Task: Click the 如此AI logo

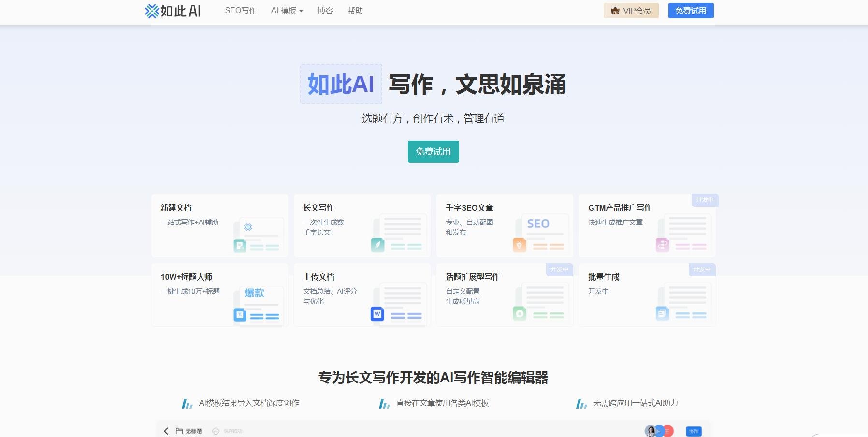Action: (173, 10)
